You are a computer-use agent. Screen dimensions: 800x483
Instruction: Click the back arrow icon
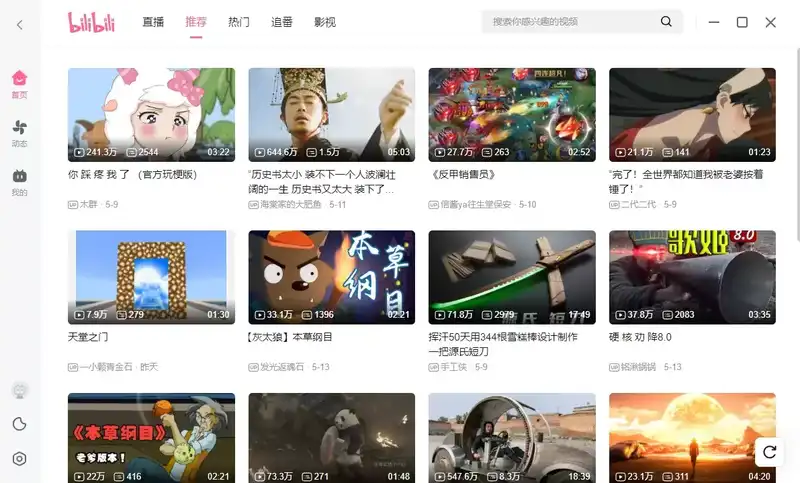[20, 24]
